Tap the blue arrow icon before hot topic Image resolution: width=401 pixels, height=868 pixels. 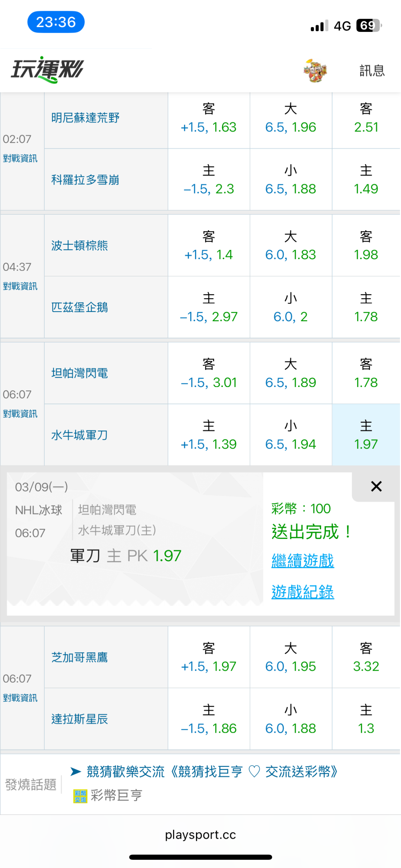76,771
